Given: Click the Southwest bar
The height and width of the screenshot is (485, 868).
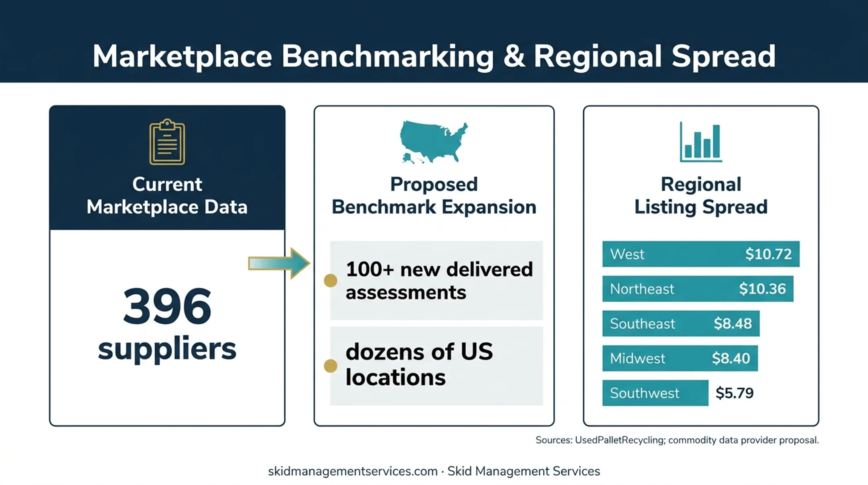Looking at the screenshot, I should click(655, 393).
